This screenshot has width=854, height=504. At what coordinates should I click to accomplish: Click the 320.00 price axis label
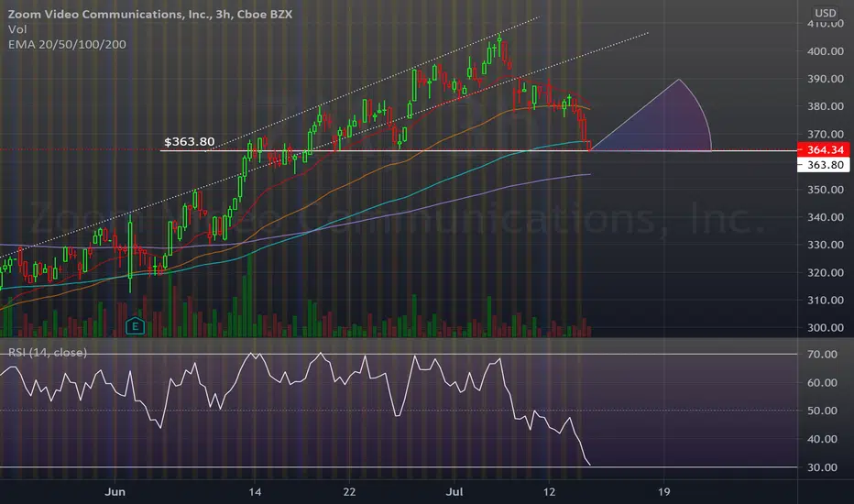[x=825, y=272]
